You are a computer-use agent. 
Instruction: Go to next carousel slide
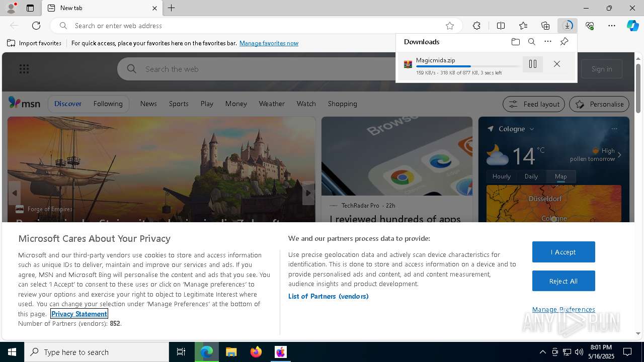coord(308,193)
